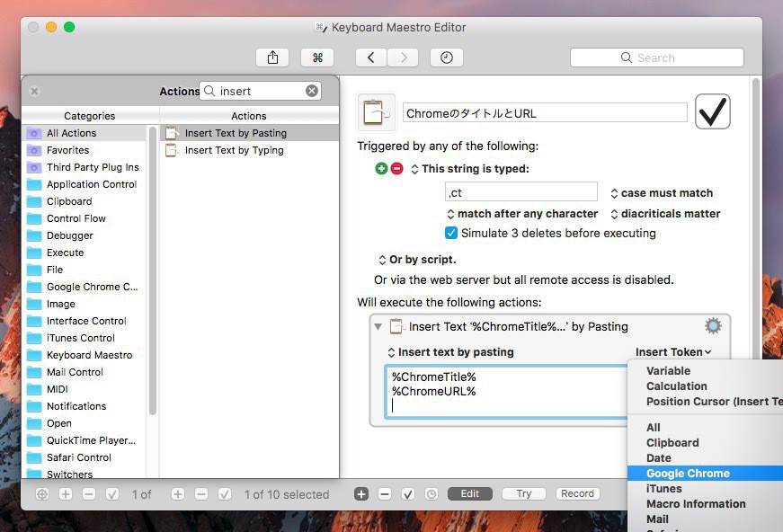Click the Command-key toolbar icon

(316, 58)
